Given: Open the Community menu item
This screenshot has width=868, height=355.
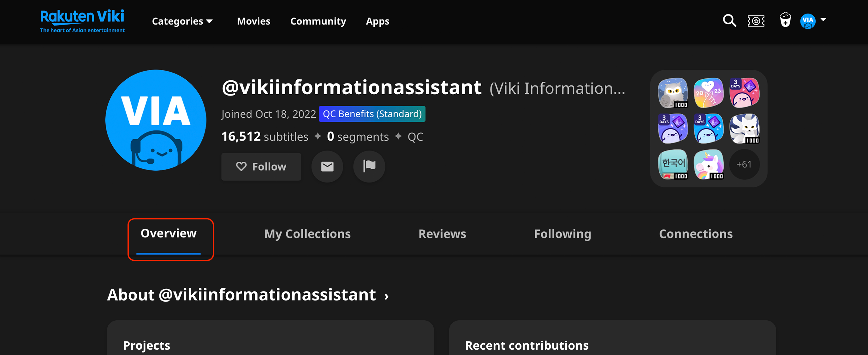Looking at the screenshot, I should click(x=318, y=21).
